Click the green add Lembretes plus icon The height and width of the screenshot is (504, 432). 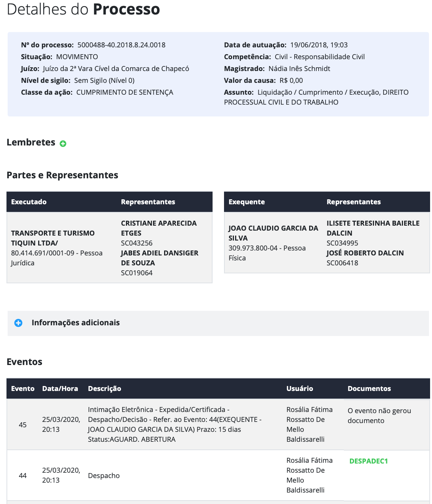point(63,144)
